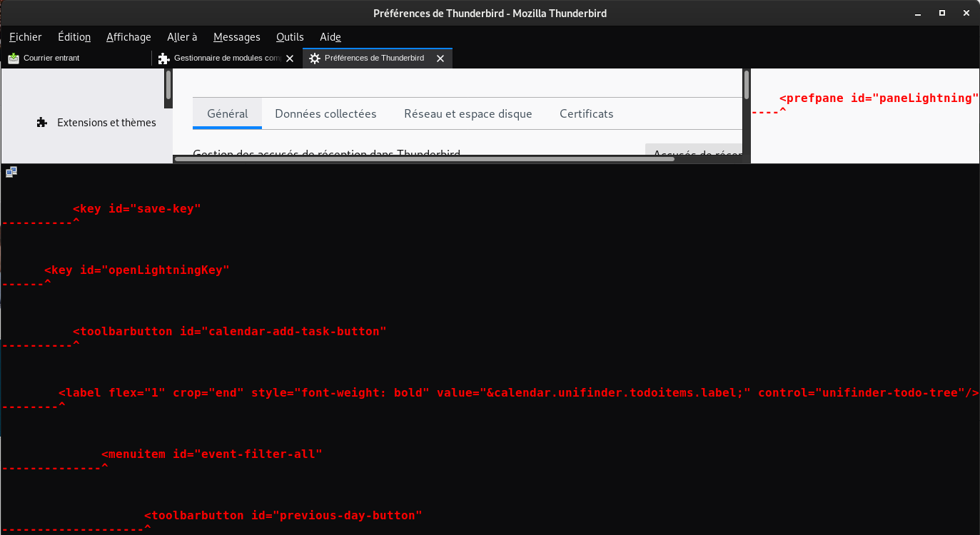The height and width of the screenshot is (535, 980).
Task: Open the Réseau et espace disque tab
Action: (x=468, y=113)
